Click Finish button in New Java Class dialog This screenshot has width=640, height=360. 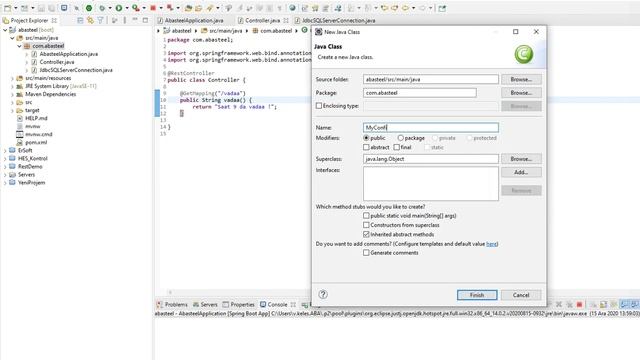pos(477,295)
